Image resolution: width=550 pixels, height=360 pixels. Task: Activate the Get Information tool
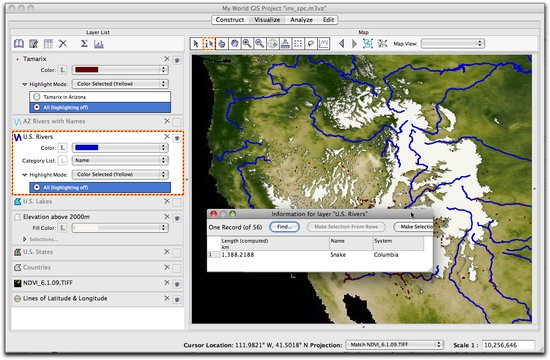point(209,44)
